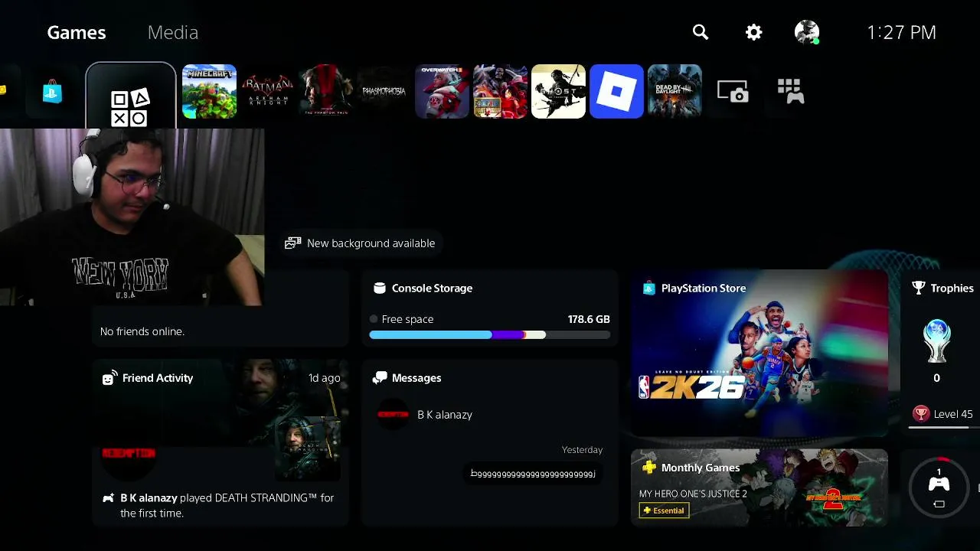Select the highlighted Game Home symbols tile
This screenshot has height=551, width=980.
[131, 96]
